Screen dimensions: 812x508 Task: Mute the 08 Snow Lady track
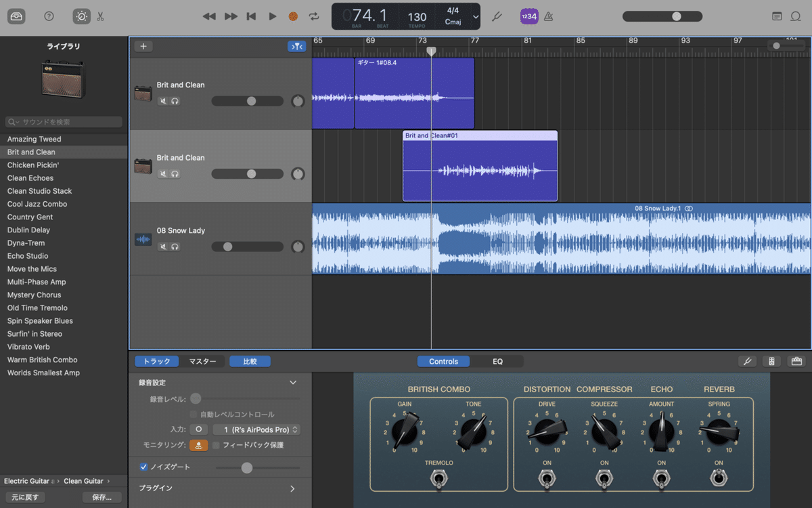pyautogui.click(x=163, y=247)
